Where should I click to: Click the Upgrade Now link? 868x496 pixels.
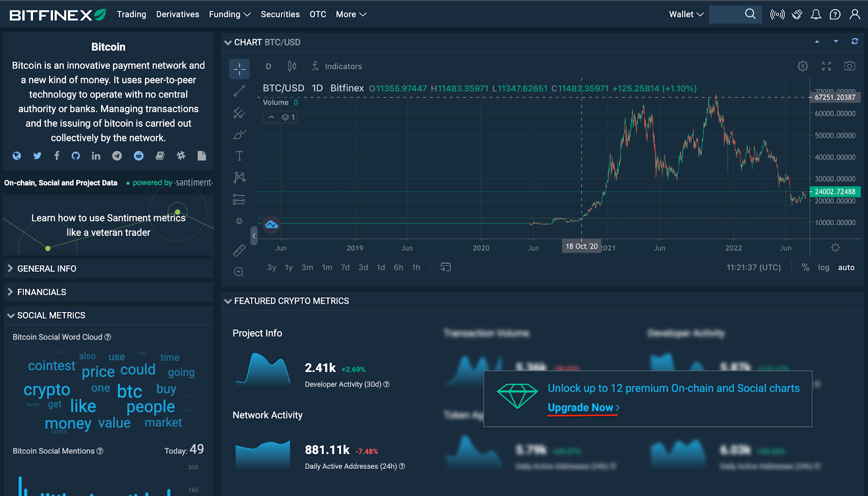(x=584, y=408)
